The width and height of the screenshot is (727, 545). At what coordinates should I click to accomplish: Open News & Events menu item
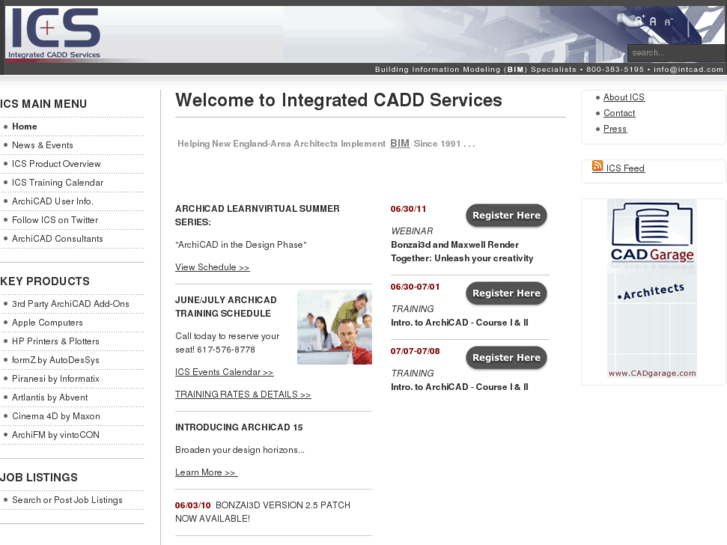[42, 145]
